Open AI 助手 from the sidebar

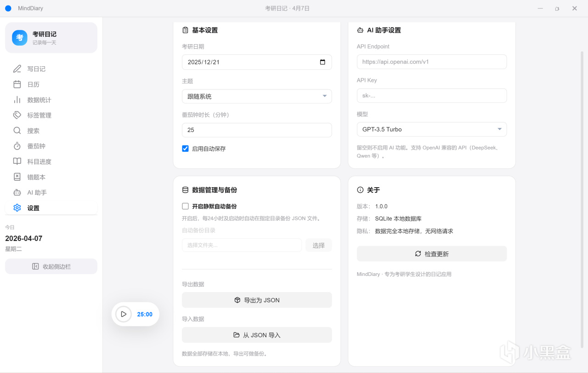click(51, 192)
